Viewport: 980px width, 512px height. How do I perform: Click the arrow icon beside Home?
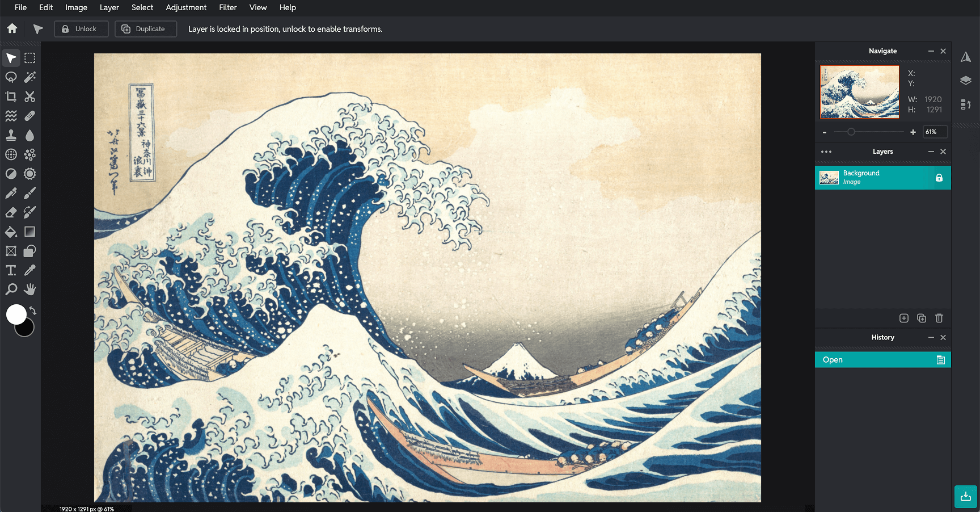(38, 29)
